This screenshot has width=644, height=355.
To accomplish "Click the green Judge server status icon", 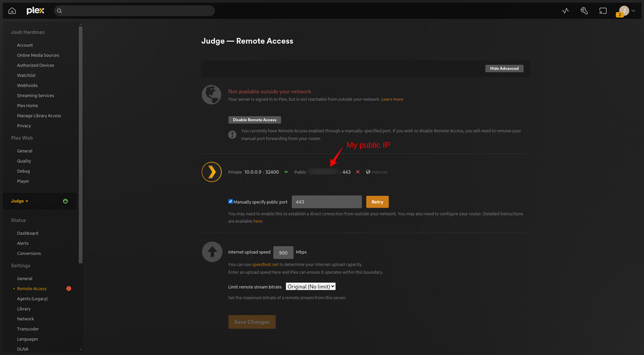I will pos(66,202).
